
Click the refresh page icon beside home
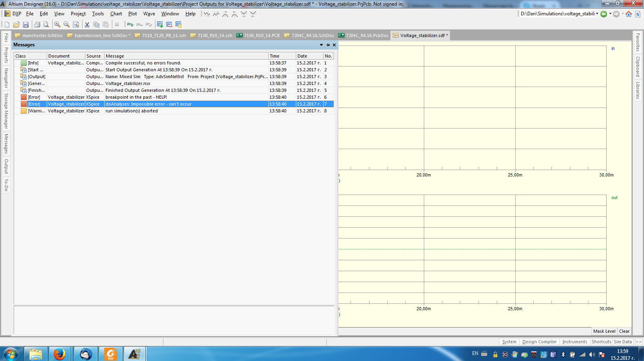point(638,14)
